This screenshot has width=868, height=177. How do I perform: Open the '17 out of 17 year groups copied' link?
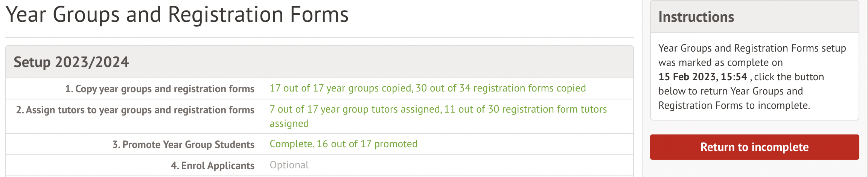341,88
